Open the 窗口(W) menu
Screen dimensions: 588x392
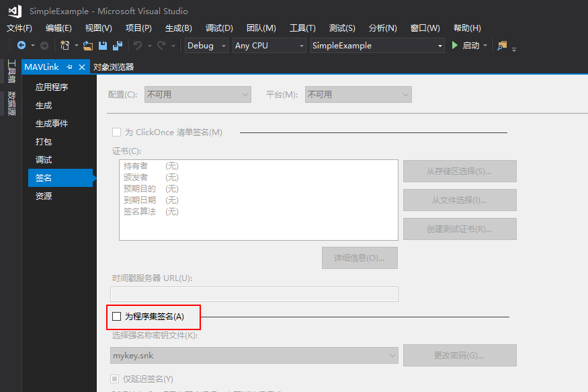tap(425, 28)
